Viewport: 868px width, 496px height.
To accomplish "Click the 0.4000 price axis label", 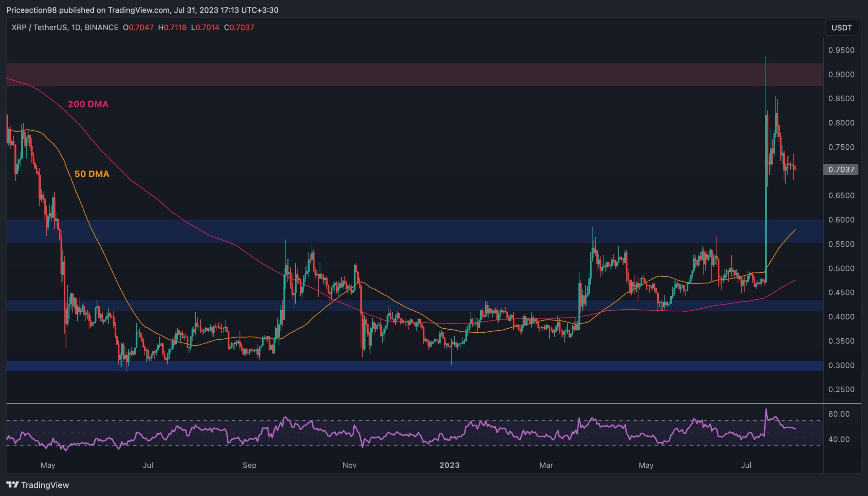I will tap(842, 317).
